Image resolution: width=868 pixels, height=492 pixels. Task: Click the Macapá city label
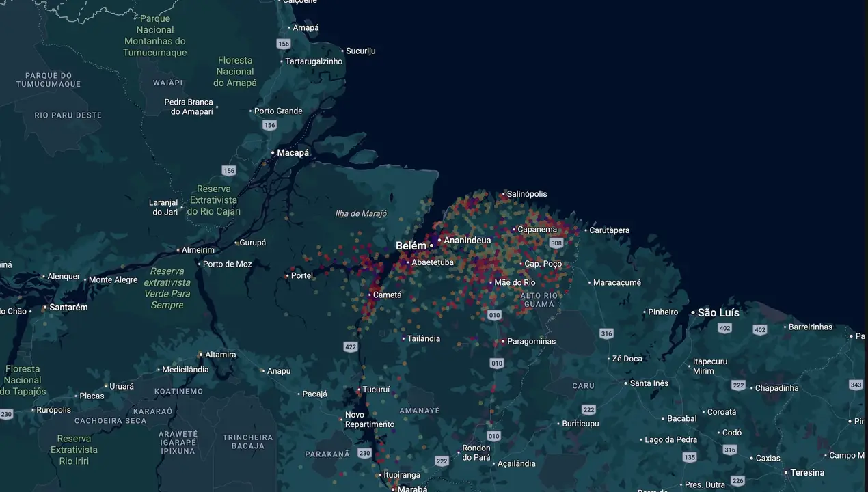click(x=293, y=153)
